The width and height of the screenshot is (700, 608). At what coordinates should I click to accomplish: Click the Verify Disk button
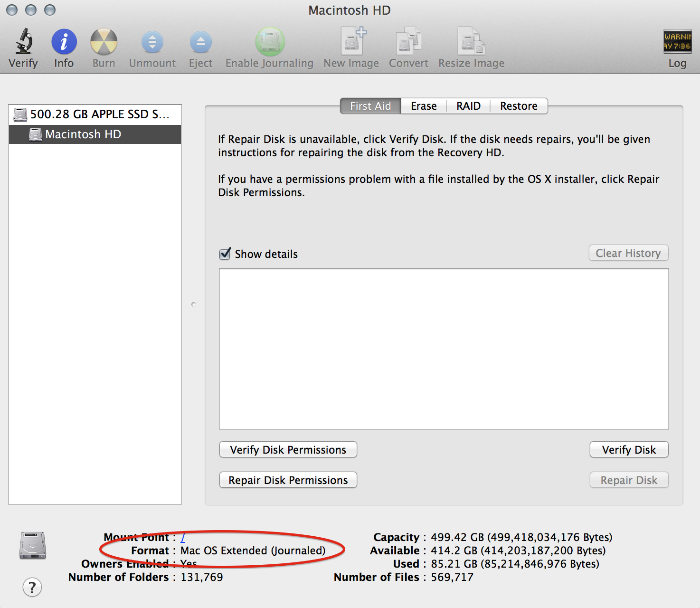(x=628, y=449)
